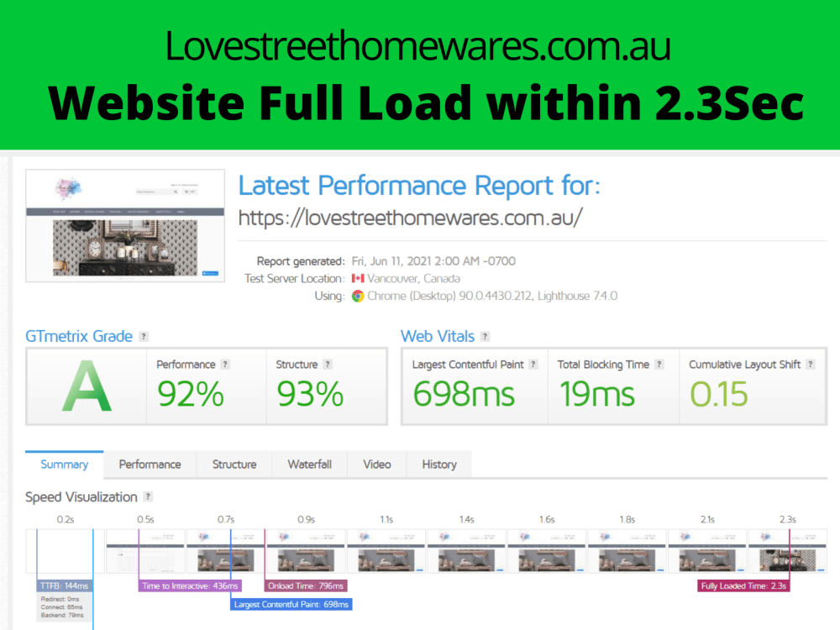Screen dimensions: 840x630
Task: Switch to the Performance tab
Action: [x=150, y=465]
